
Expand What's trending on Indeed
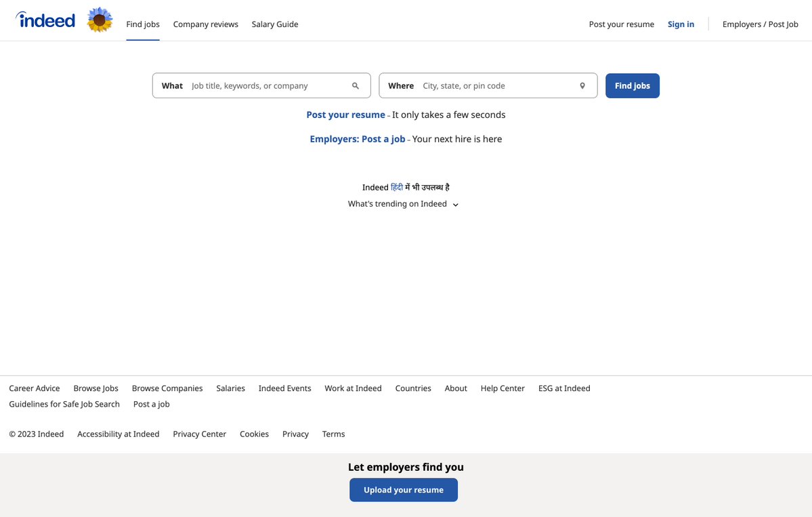[404, 204]
